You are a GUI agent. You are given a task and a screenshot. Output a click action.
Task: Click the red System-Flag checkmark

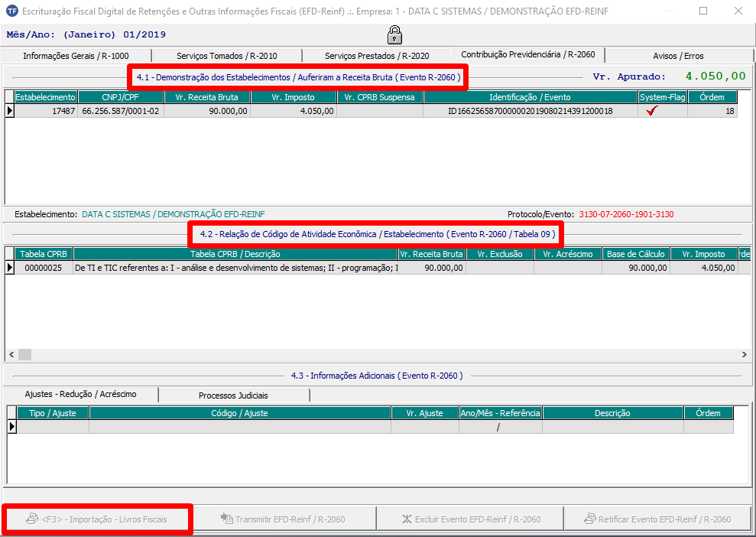[652, 111]
